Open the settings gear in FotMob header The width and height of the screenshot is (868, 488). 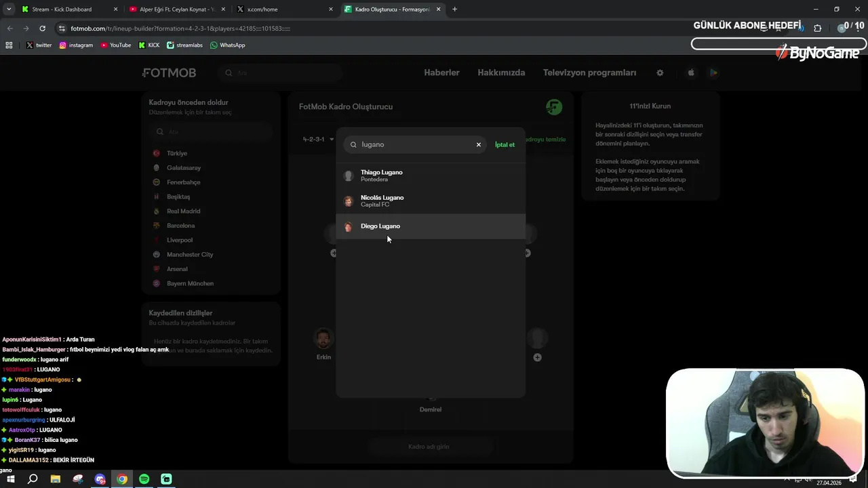point(660,73)
